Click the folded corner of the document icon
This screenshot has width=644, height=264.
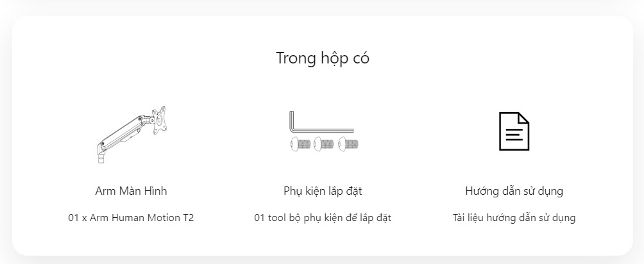click(x=523, y=118)
